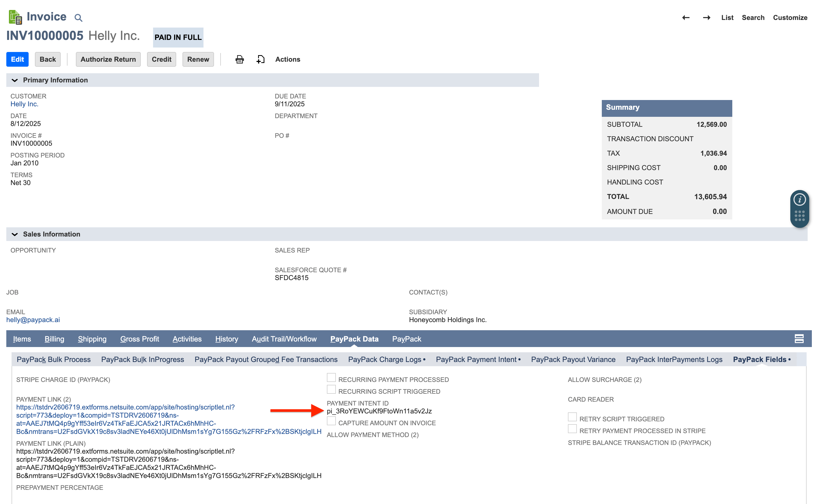815x504 pixels.
Task: Collapse the Sales Information section
Action: (x=14, y=234)
